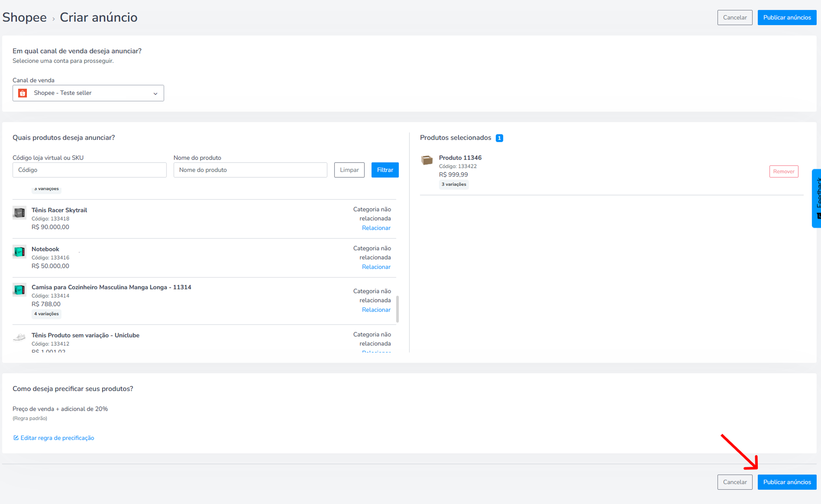The width and height of the screenshot is (821, 504).
Task: Click Código: 133416 text
Action: point(50,258)
